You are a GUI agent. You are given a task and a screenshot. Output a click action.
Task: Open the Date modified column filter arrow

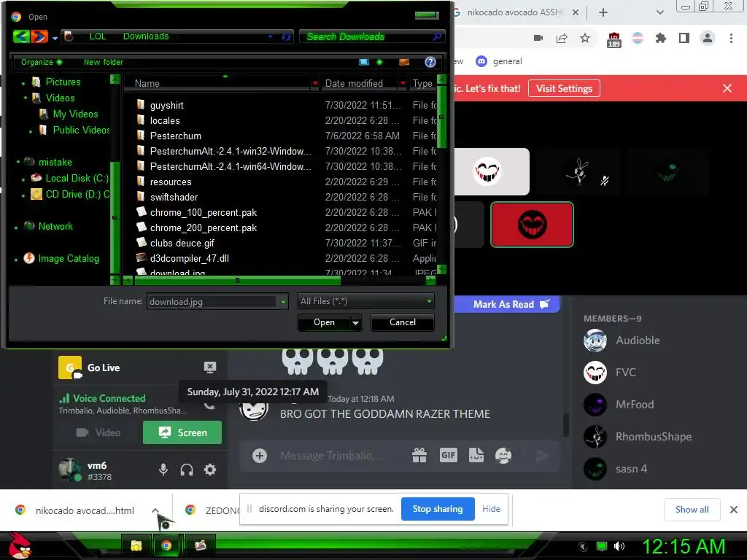[x=403, y=83]
